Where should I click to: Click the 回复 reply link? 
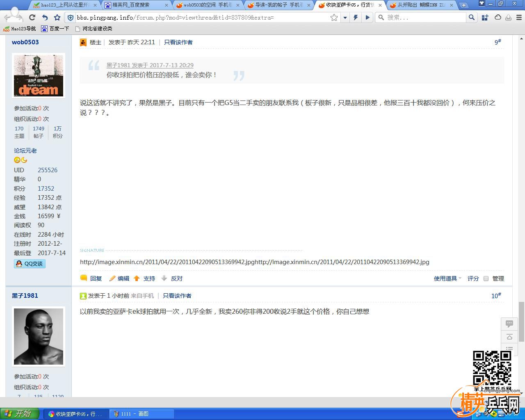tap(96, 278)
